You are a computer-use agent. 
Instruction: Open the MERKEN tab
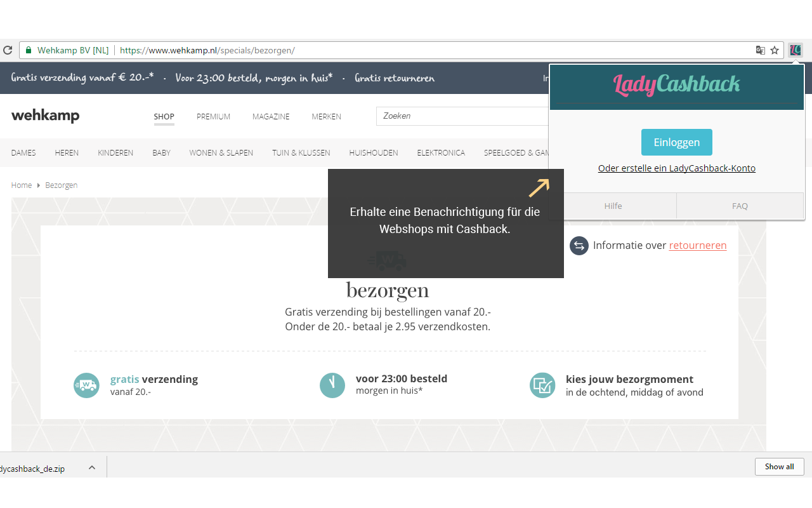point(327,117)
